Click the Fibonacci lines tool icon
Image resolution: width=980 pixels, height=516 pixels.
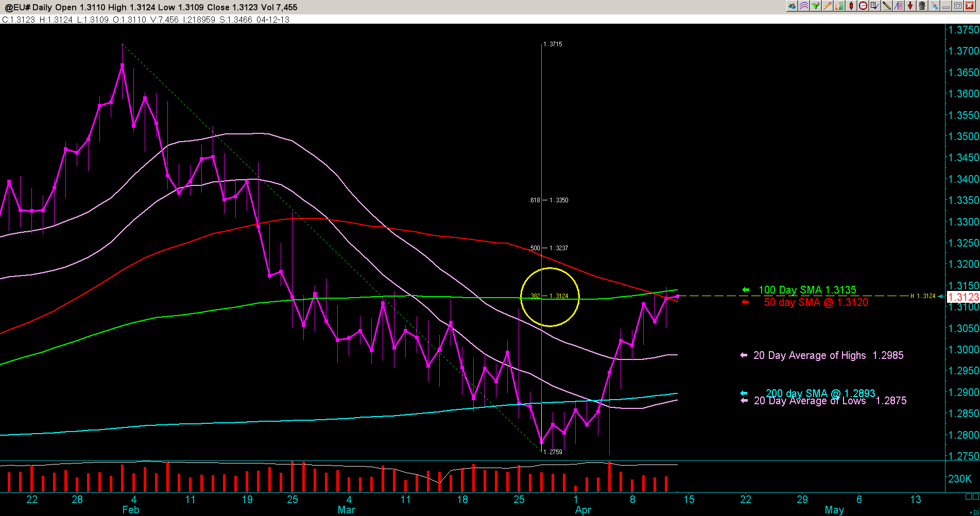tap(898, 6)
